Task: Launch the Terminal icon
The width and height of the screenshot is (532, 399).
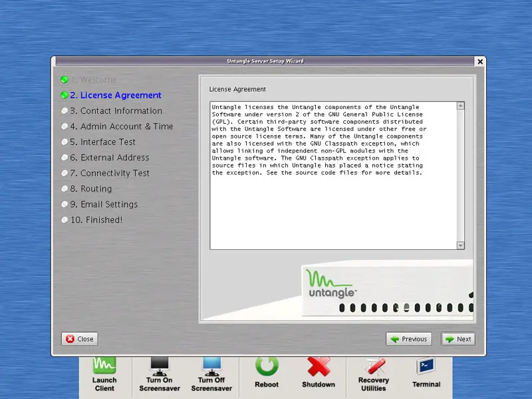Action: point(426,372)
